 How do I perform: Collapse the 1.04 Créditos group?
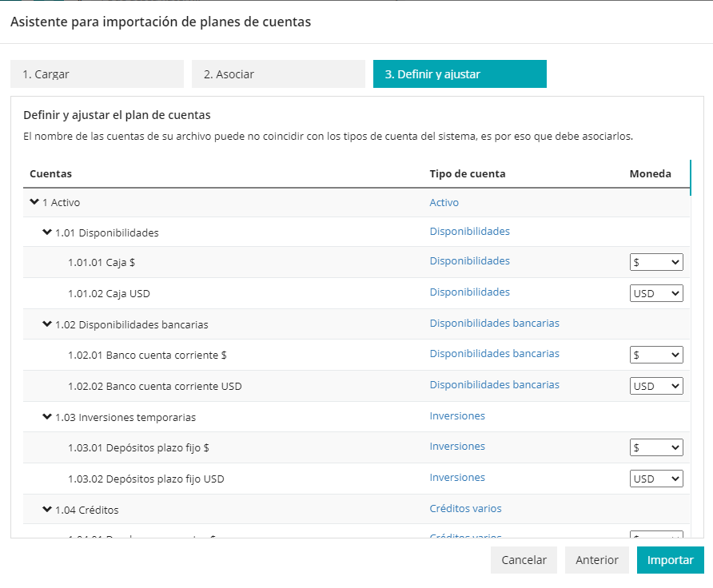coord(47,509)
